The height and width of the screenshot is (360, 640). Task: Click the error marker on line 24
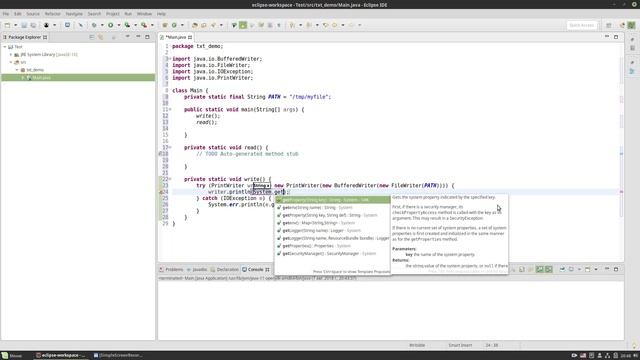point(161,192)
